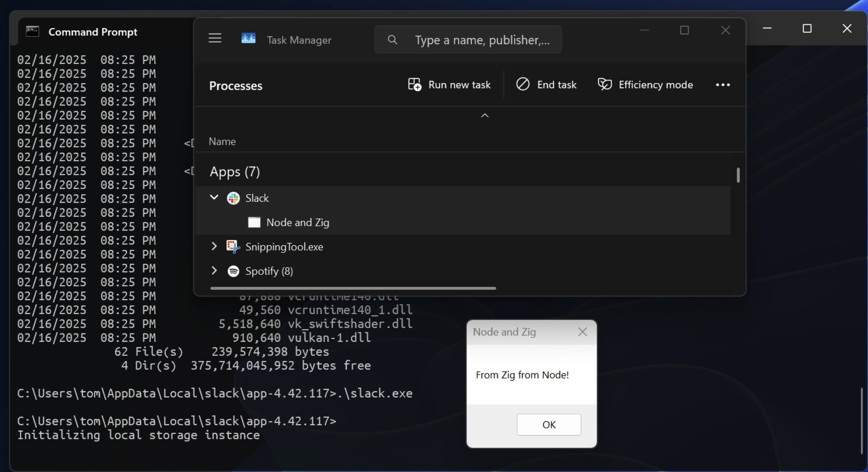
Task: Open the Task Manager navigation menu
Action: (x=215, y=38)
